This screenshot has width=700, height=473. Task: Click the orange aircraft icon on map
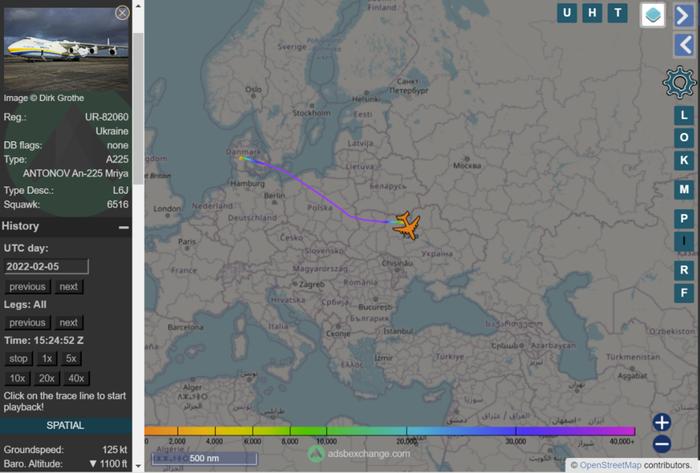(407, 225)
